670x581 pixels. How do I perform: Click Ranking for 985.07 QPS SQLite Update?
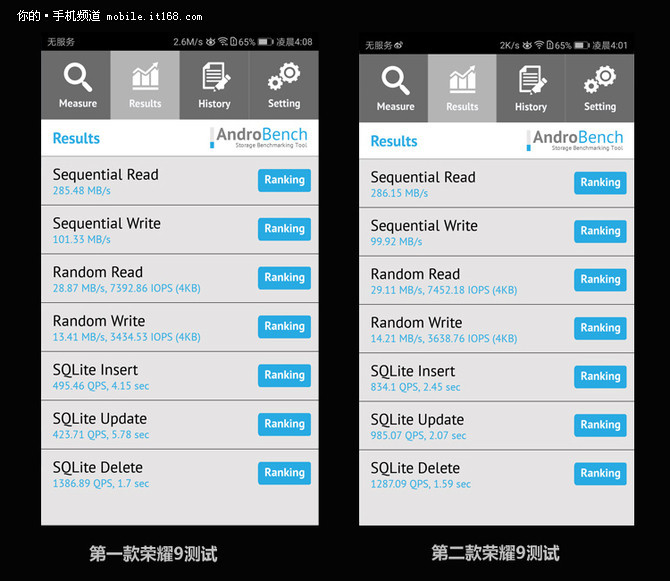[600, 425]
